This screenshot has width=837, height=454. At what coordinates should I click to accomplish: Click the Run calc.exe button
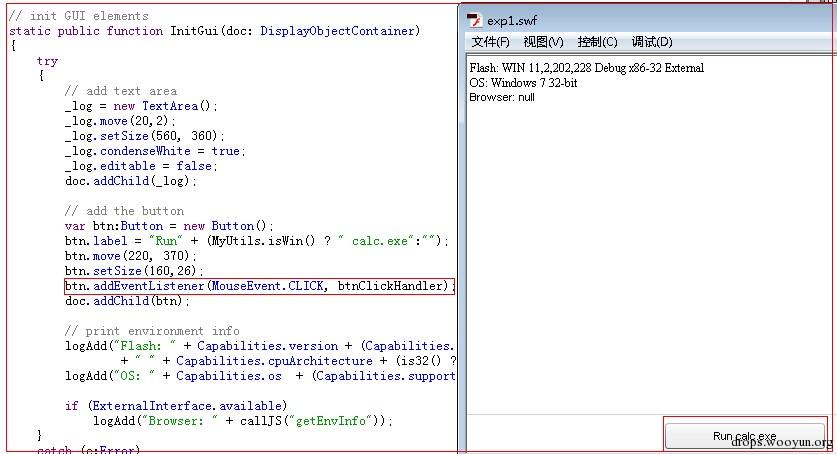pos(745,436)
